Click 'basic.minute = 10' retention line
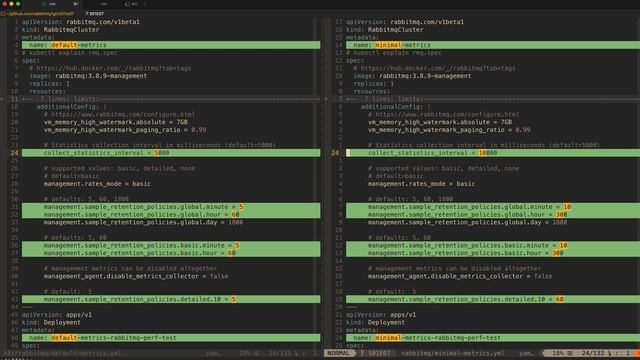 493,245
